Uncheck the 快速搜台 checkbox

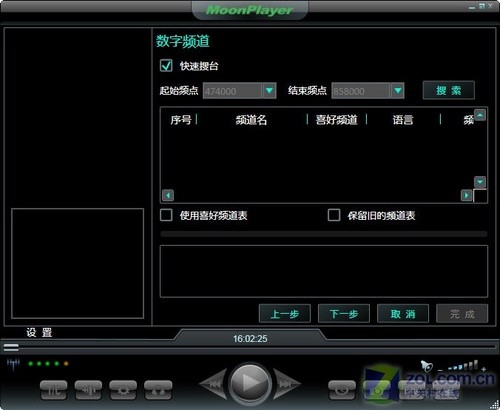tap(166, 65)
